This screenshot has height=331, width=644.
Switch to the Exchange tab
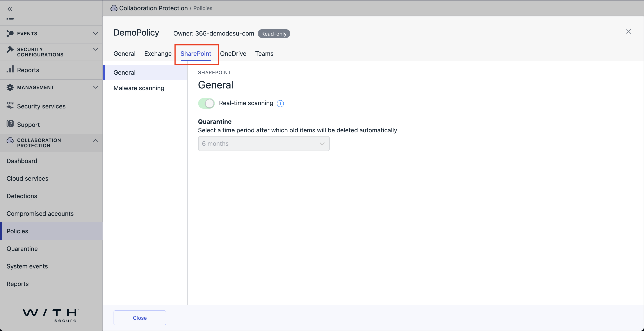[158, 54]
